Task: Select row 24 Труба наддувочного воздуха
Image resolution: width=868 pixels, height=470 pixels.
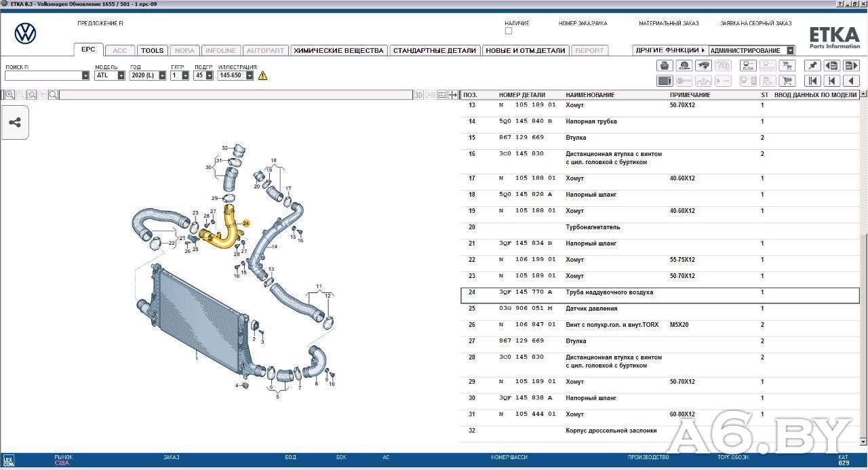Action: [x=660, y=295]
